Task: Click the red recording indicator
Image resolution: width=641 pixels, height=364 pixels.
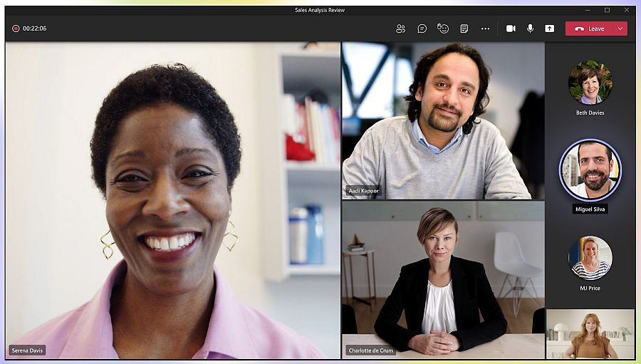Action: (16, 28)
